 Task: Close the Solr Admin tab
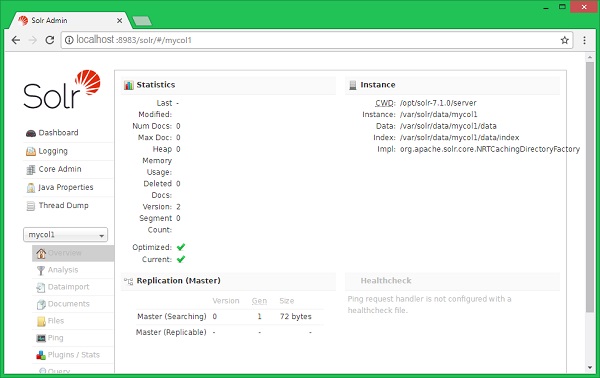tap(119, 21)
